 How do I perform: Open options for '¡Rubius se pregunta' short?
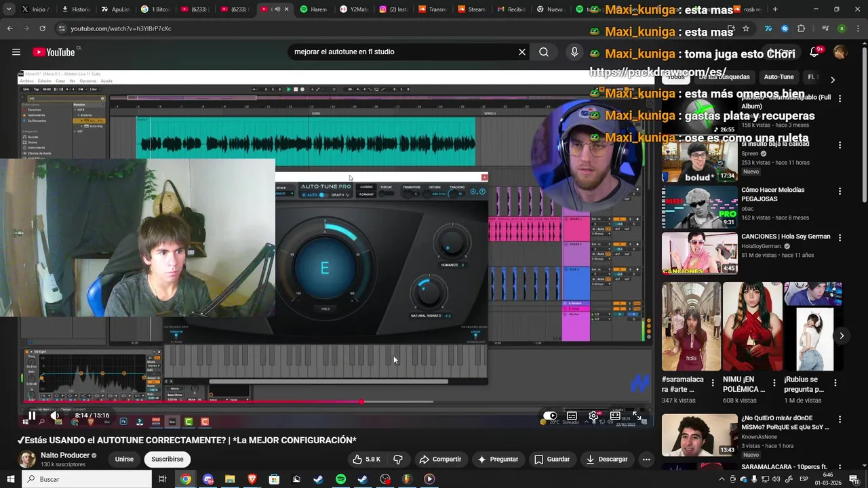click(835, 383)
